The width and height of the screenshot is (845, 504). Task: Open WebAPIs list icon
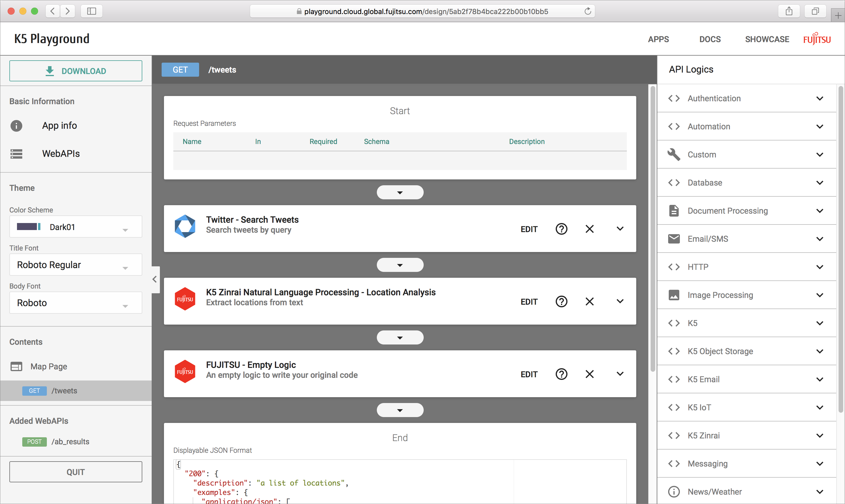tap(16, 154)
